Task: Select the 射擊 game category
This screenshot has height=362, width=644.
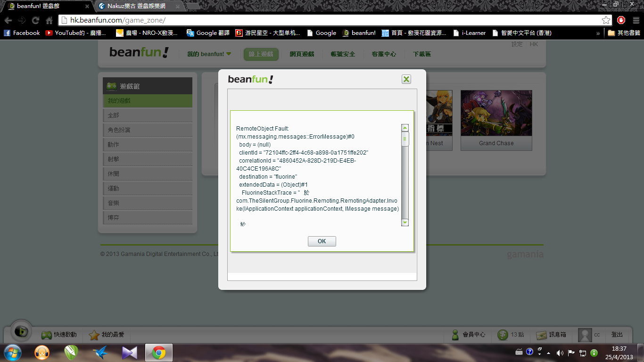Action: coord(148,159)
